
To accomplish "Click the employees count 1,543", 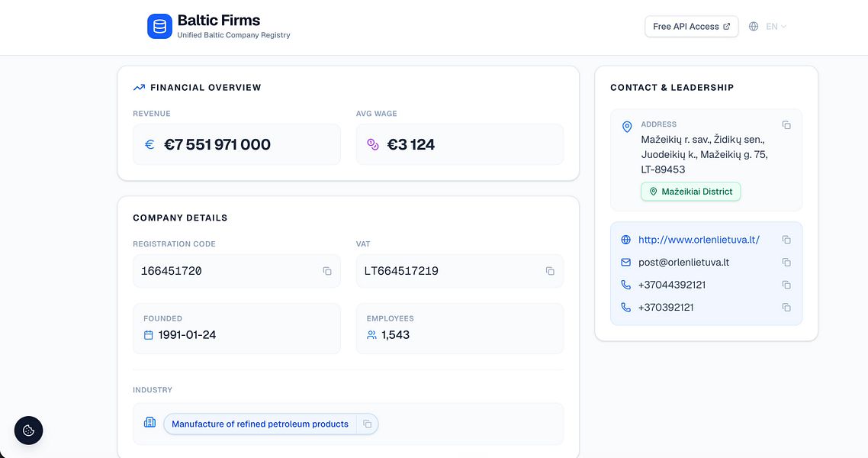I will (395, 335).
